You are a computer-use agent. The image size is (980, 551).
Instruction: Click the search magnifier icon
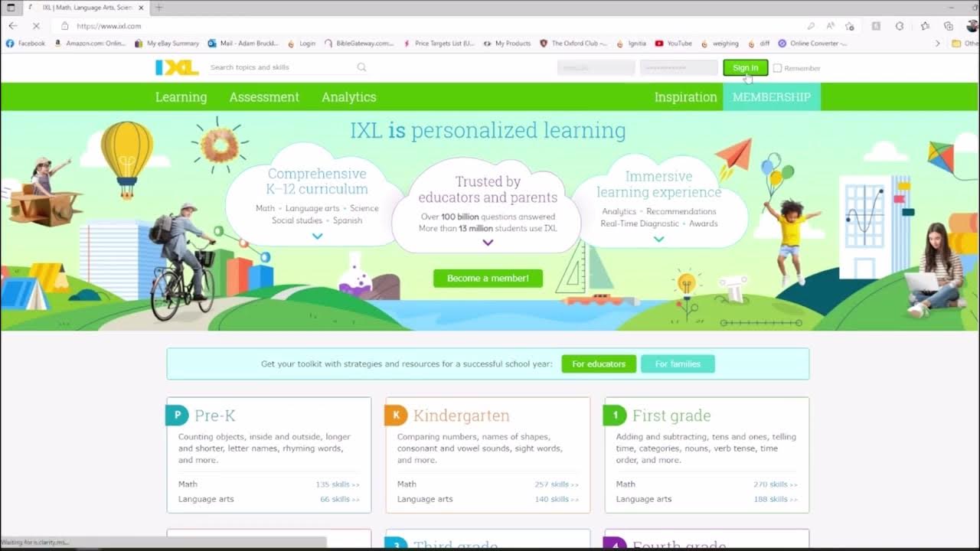point(361,67)
